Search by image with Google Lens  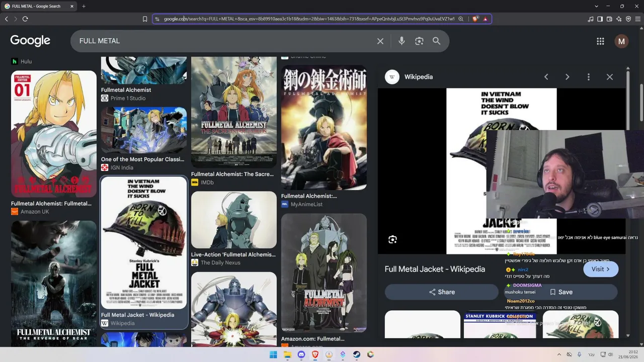419,41
